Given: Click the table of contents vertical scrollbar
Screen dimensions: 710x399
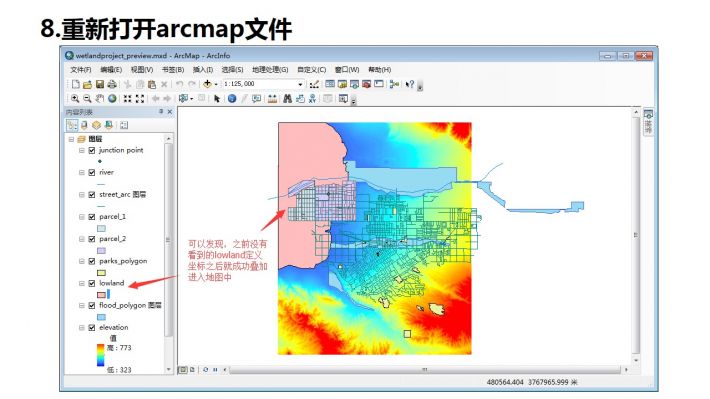Looking at the screenshot, I should coord(168,254).
